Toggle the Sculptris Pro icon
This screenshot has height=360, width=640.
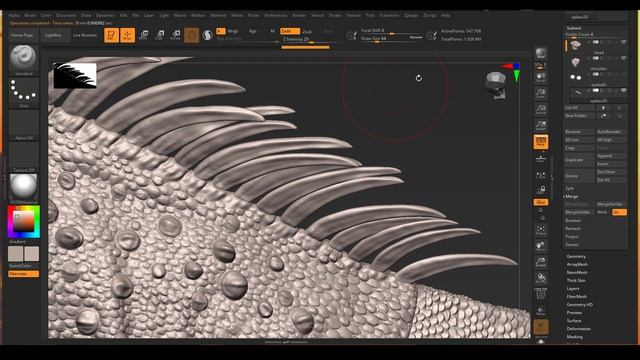[208, 35]
